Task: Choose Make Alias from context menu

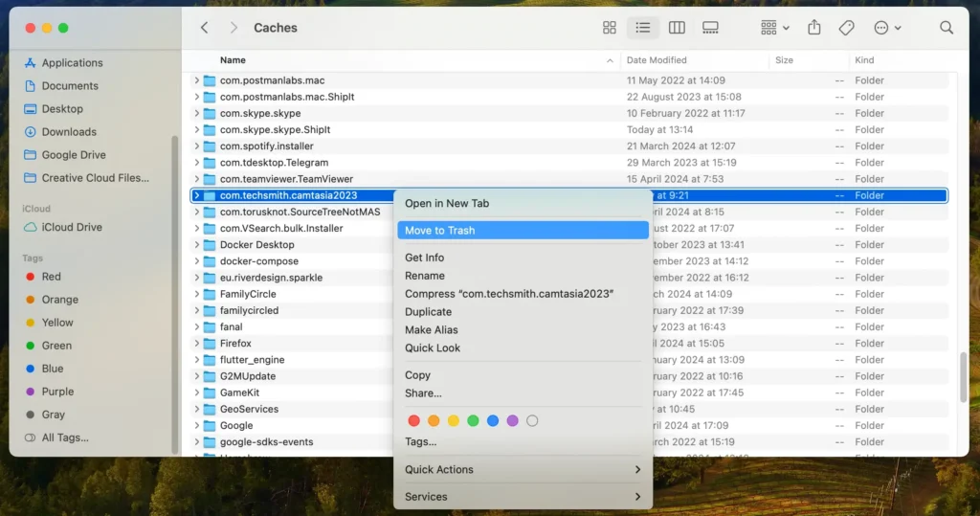Action: (523, 330)
